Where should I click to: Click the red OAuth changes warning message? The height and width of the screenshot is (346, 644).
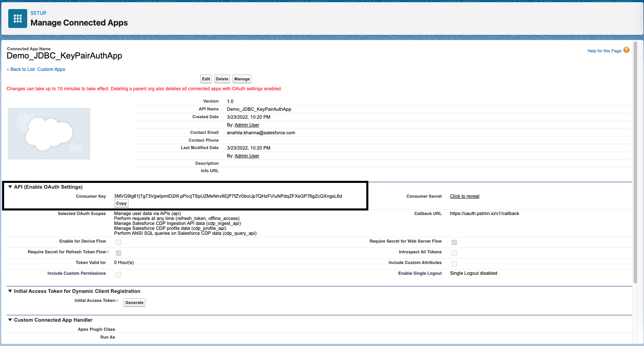tap(144, 89)
